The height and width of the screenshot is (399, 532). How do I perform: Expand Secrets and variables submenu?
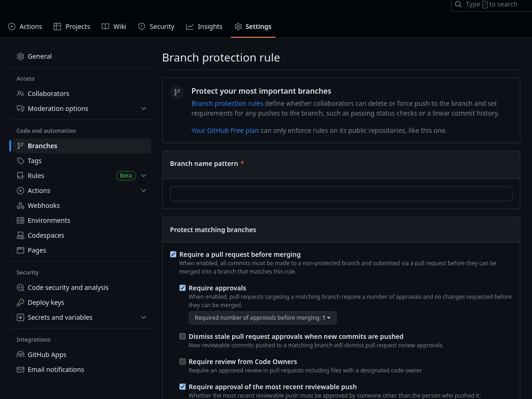tap(144, 317)
